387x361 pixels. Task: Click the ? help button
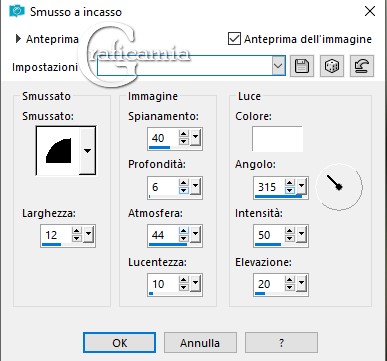[281, 342]
